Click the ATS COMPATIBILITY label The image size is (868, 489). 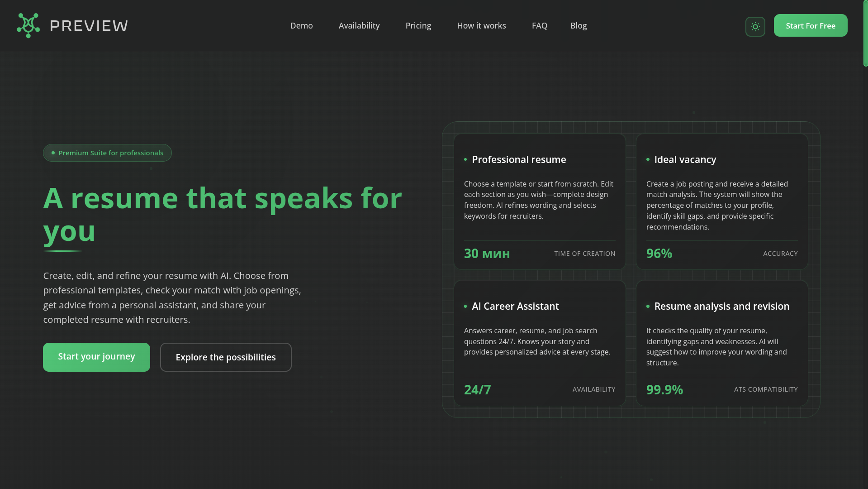click(766, 390)
